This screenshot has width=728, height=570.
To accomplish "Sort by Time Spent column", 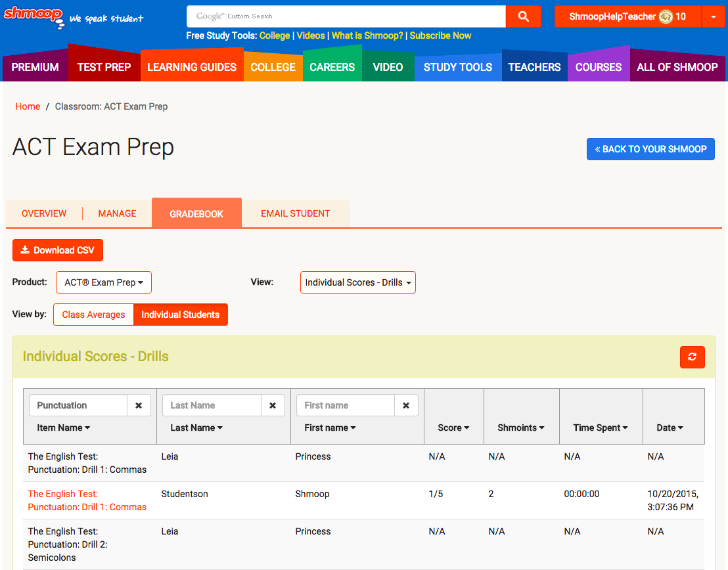I will coord(601,427).
